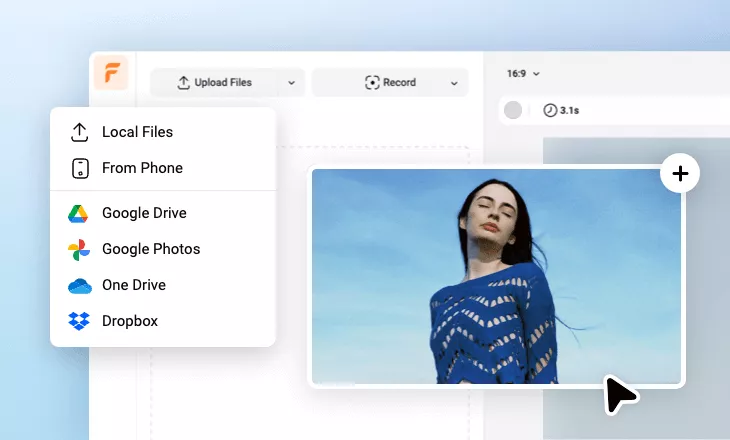Click the phone icon beside From Phone
This screenshot has width=730, height=440.
(80, 168)
